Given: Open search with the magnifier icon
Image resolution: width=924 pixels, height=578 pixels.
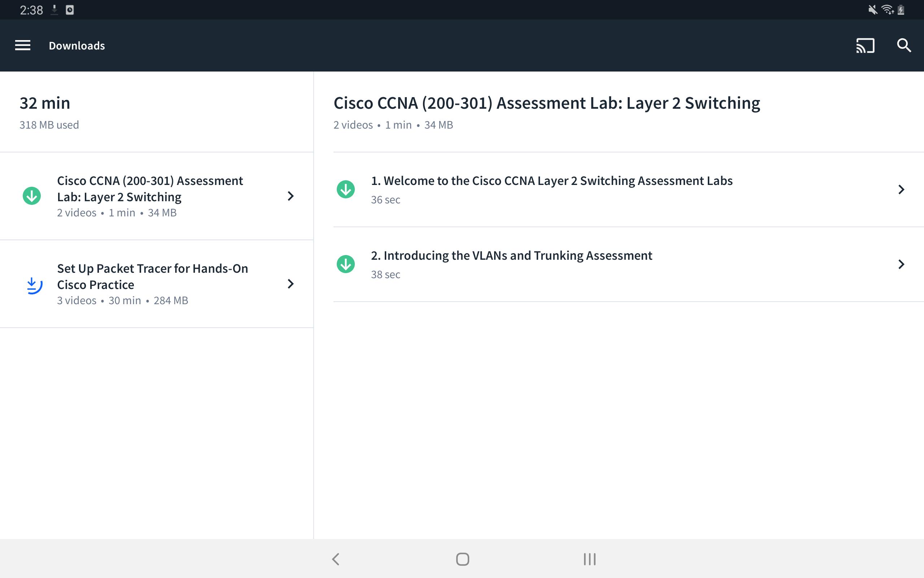Looking at the screenshot, I should [x=904, y=46].
